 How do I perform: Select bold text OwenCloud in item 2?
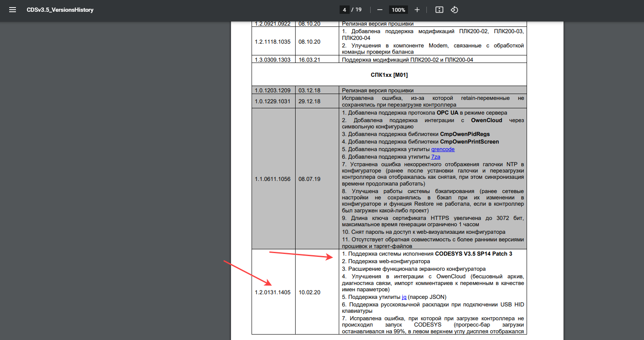[x=486, y=120]
